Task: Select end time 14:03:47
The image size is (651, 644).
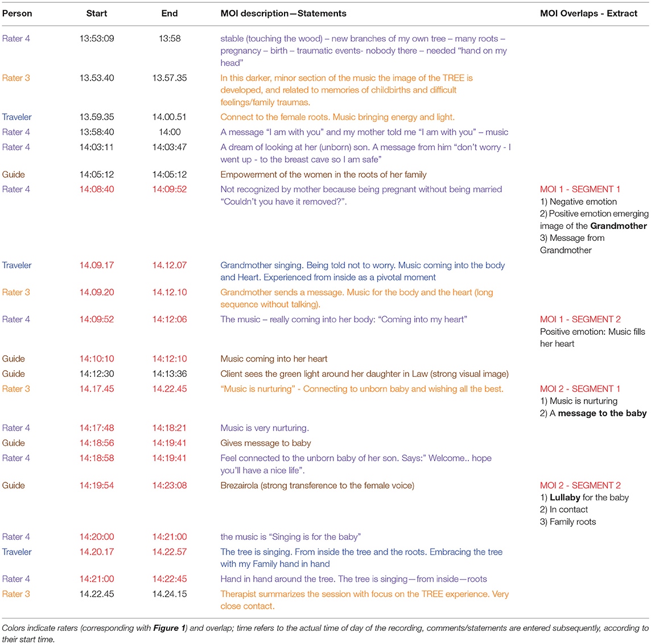Action: tap(170, 147)
